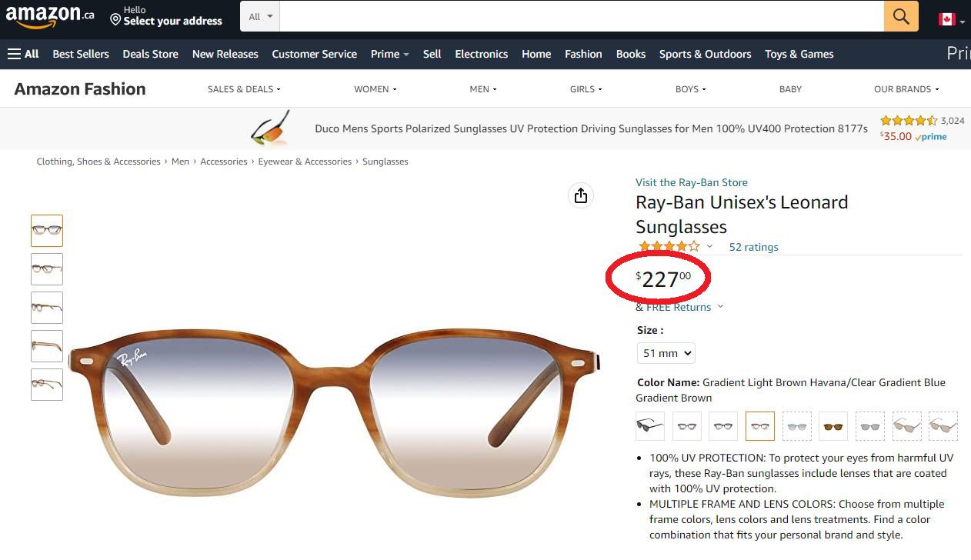Select the second product thumbnail image
This screenshot has width=971, height=560.
click(47, 269)
